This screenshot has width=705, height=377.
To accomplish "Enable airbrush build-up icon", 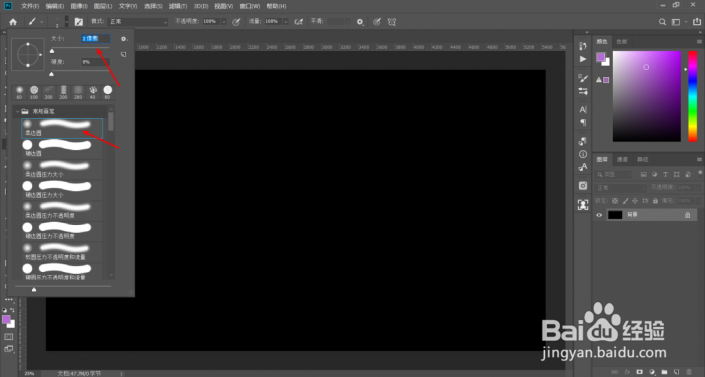I will 299,22.
